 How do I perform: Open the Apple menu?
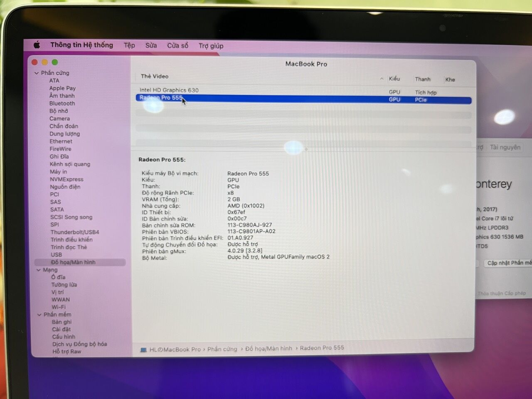tap(37, 45)
